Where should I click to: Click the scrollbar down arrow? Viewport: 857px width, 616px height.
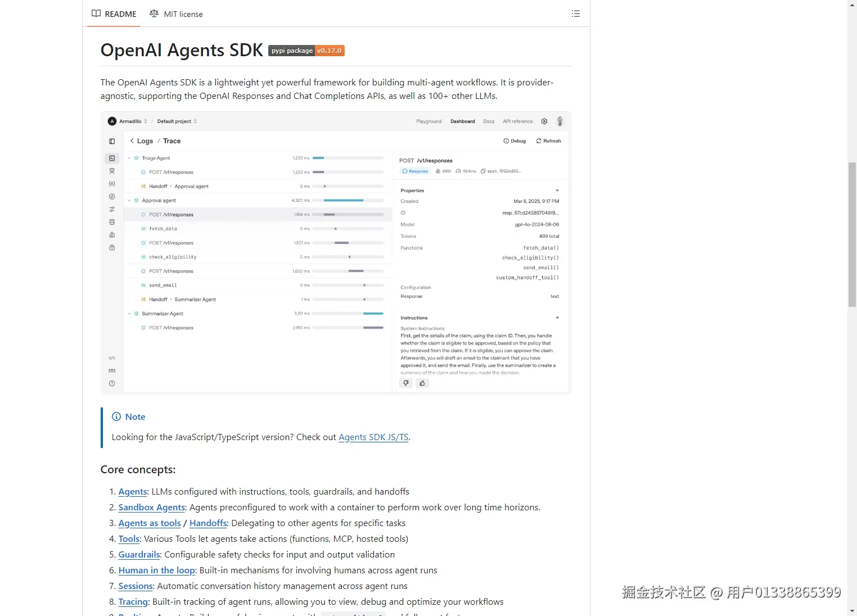852,611
